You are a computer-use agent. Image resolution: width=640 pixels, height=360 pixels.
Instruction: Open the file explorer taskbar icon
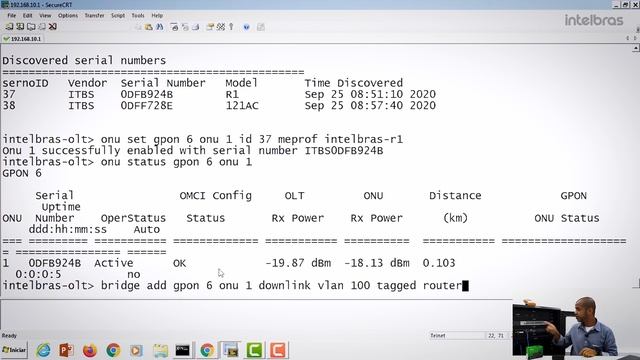[x=160, y=350]
